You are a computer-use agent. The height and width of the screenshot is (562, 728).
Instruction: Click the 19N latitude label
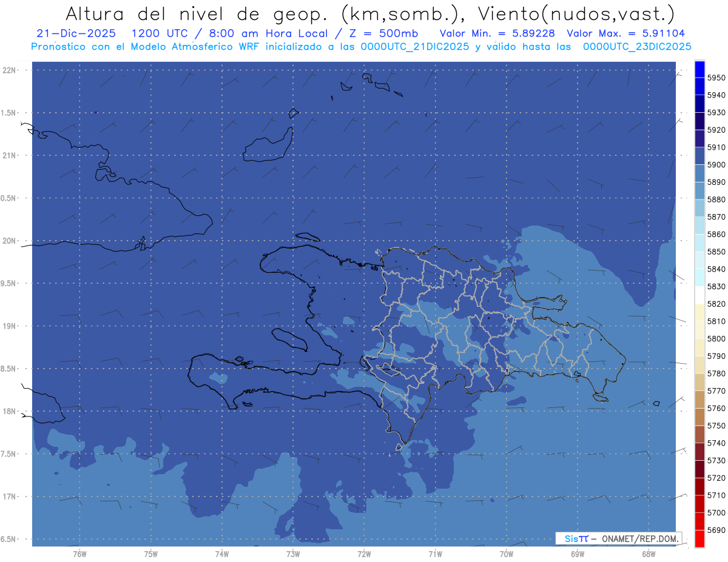pyautogui.click(x=10, y=326)
